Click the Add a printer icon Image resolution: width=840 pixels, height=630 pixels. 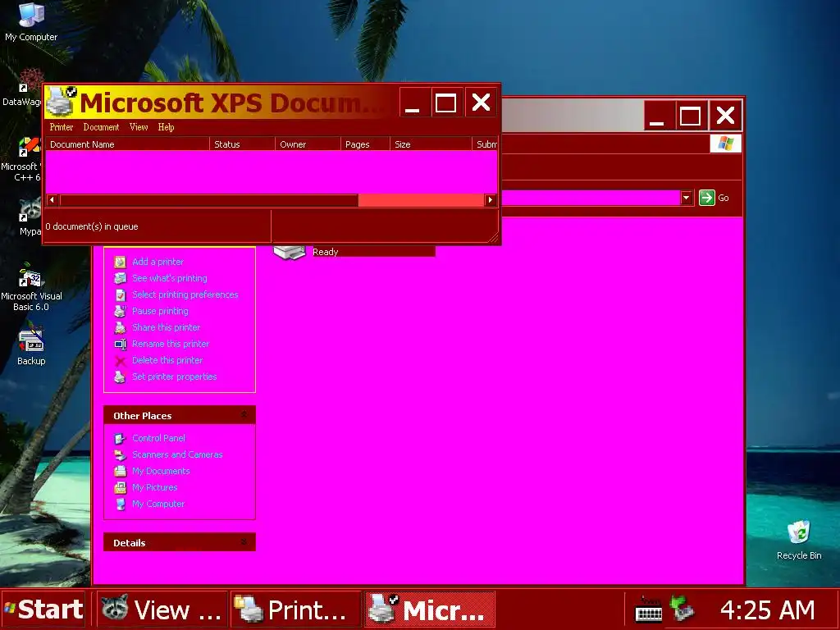point(120,262)
